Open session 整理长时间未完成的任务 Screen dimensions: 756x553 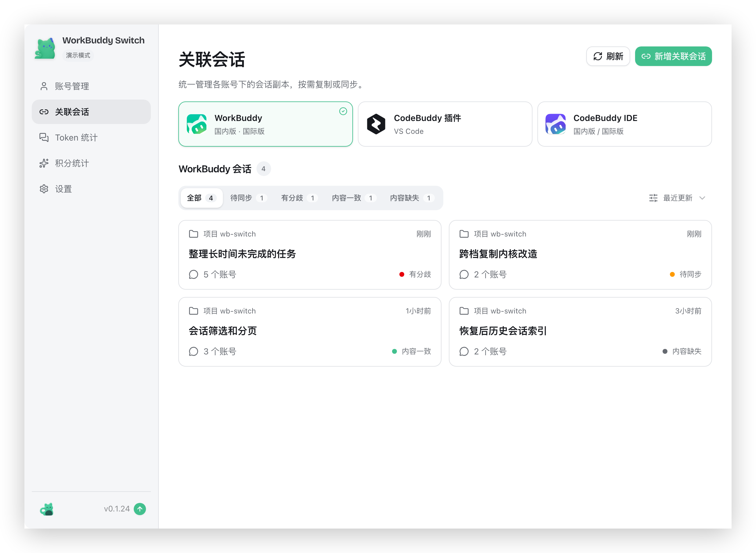pyautogui.click(x=310, y=255)
